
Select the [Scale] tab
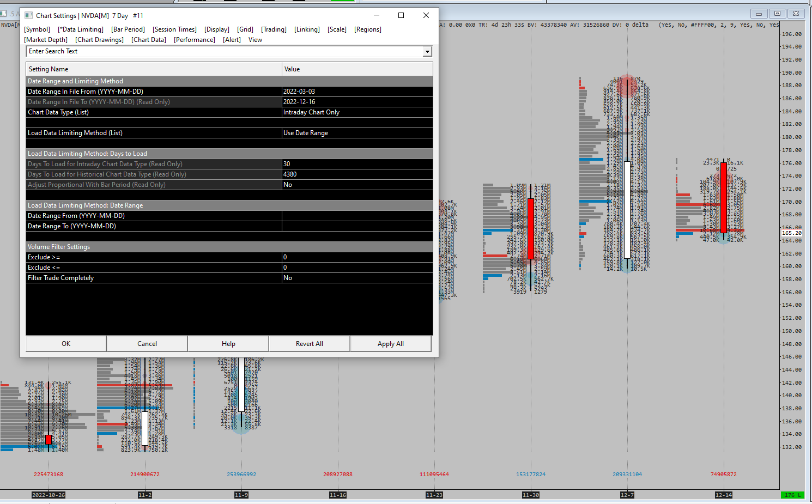337,29
